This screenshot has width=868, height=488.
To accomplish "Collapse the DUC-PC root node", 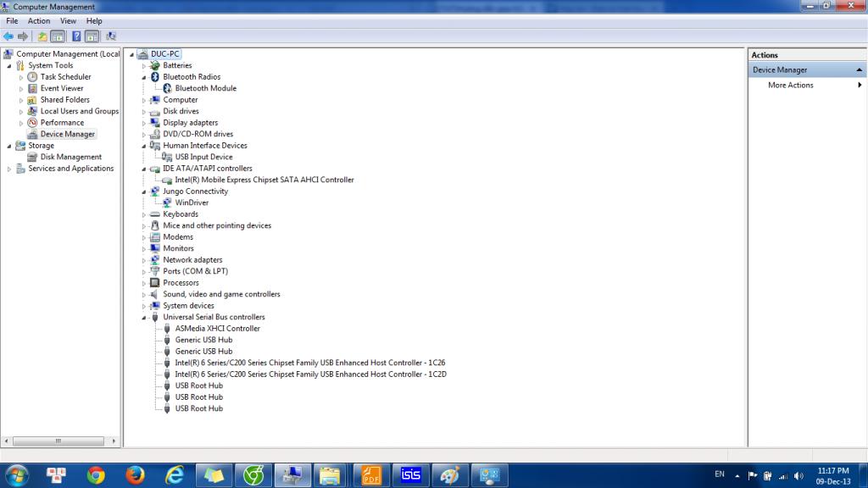I will (131, 54).
